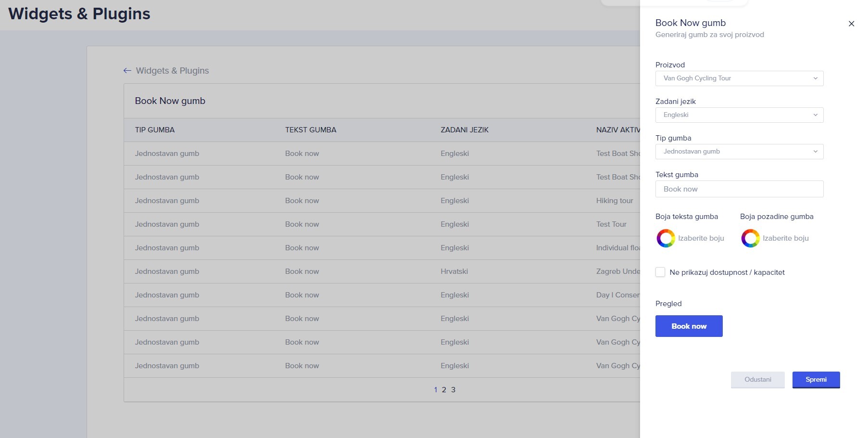Click the Book now preview button
This screenshot has height=438, width=868.
pyautogui.click(x=689, y=326)
